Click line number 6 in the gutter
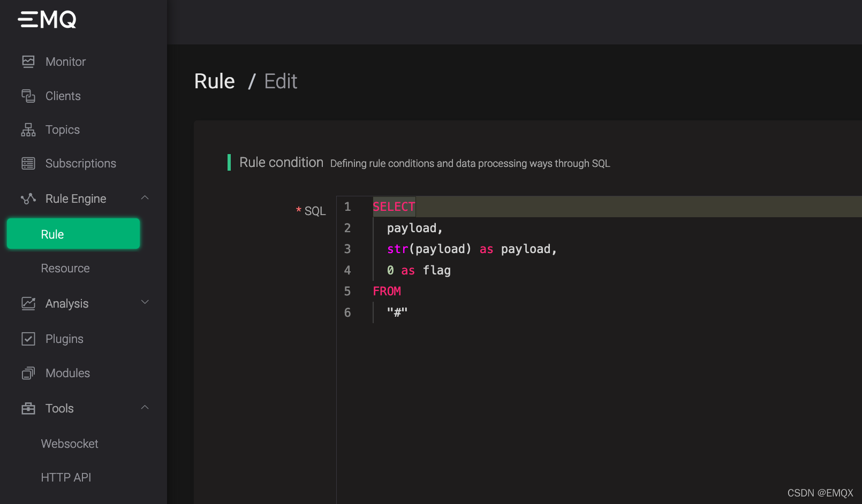Image resolution: width=862 pixels, height=504 pixels. pos(347,312)
